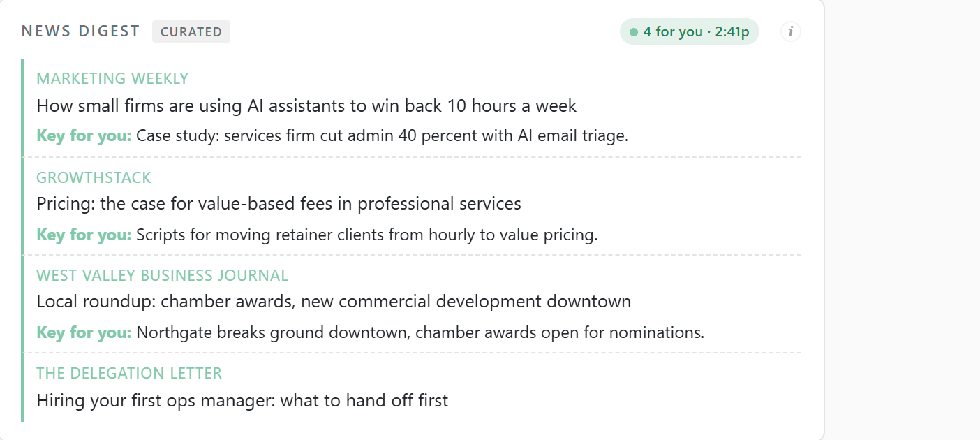Open the Hiring your first ops manager headline
This screenshot has width=980, height=440.
242,401
